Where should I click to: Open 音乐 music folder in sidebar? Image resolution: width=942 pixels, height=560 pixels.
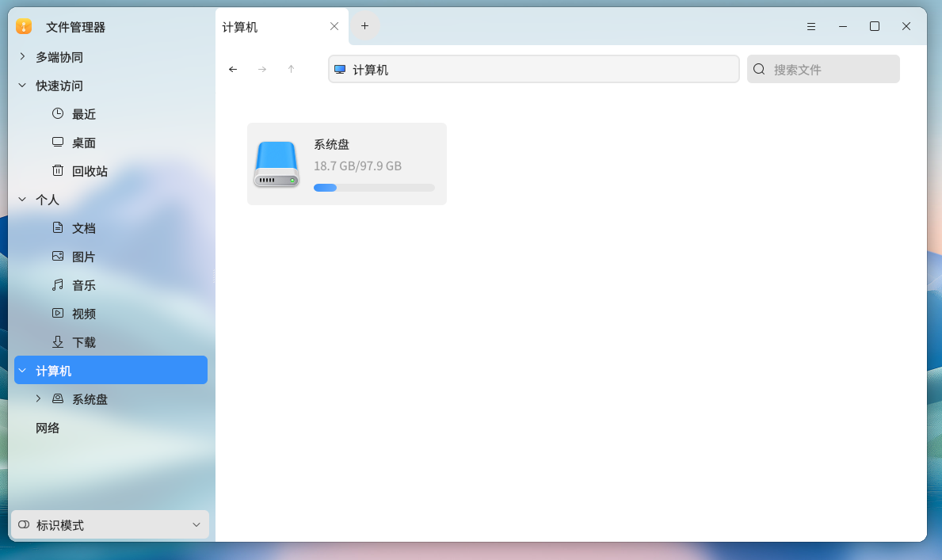tap(84, 285)
